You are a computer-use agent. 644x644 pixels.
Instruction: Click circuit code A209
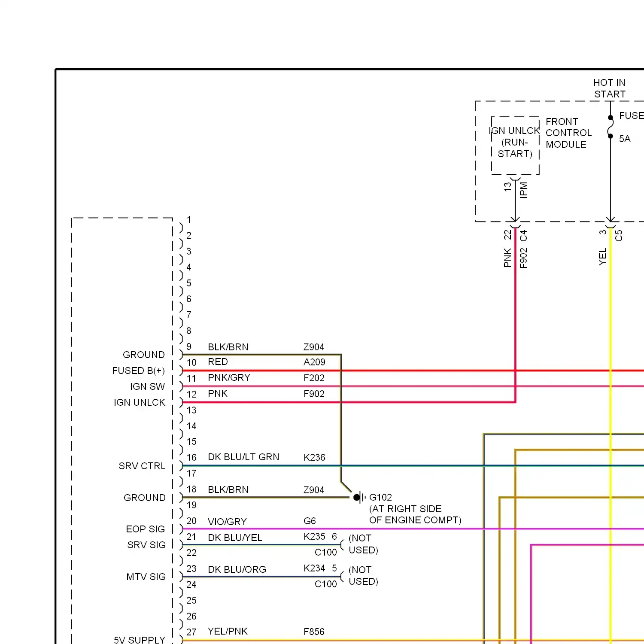pyautogui.click(x=314, y=362)
